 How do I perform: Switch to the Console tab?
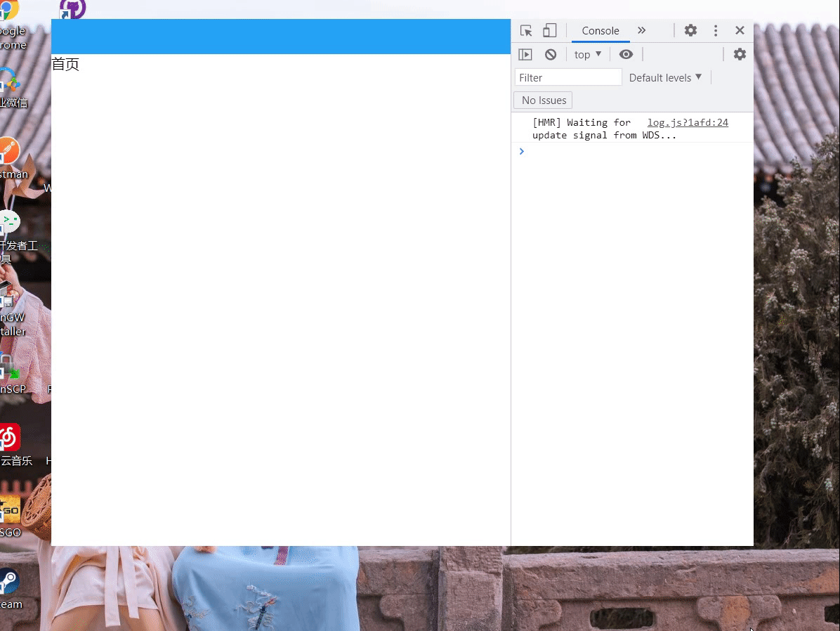click(x=600, y=30)
